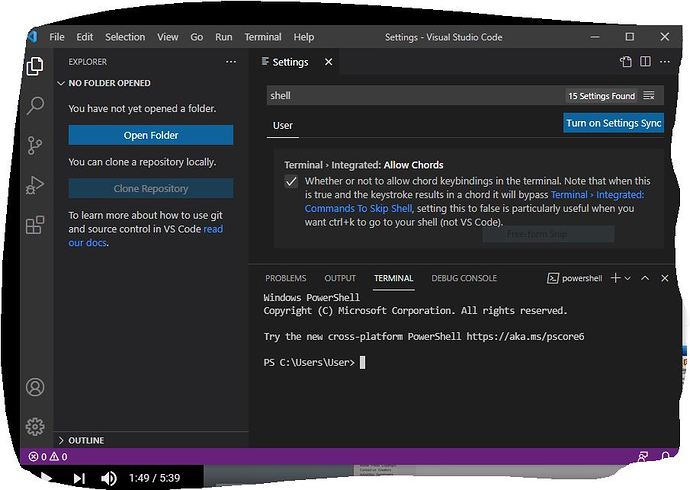690x490 pixels.
Task: Open the Manage gear icon
Action: (35, 427)
